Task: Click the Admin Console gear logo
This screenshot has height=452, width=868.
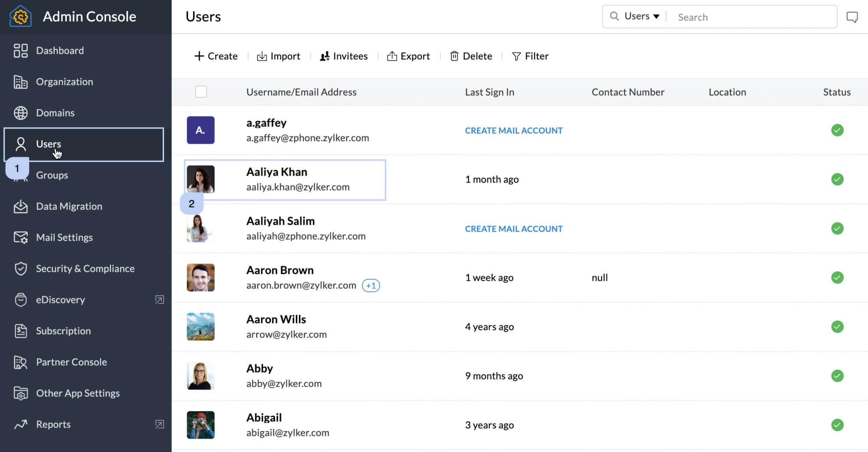Action: (20, 16)
